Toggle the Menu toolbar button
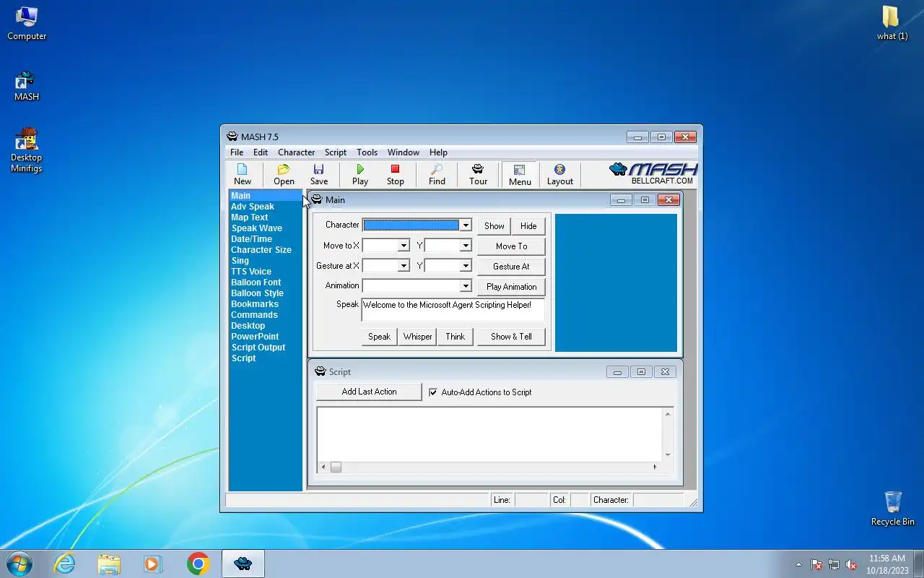 coord(520,174)
